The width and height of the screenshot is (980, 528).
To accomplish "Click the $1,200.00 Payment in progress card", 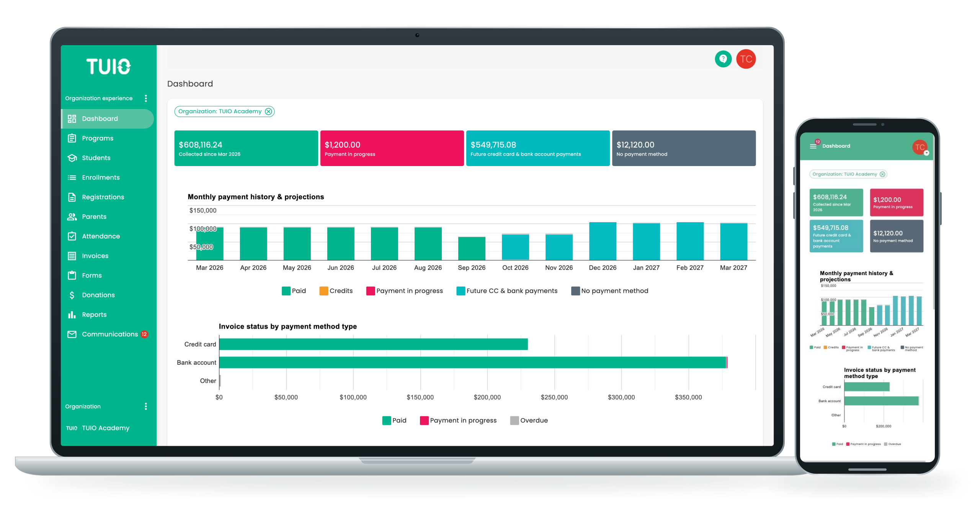I will [392, 148].
